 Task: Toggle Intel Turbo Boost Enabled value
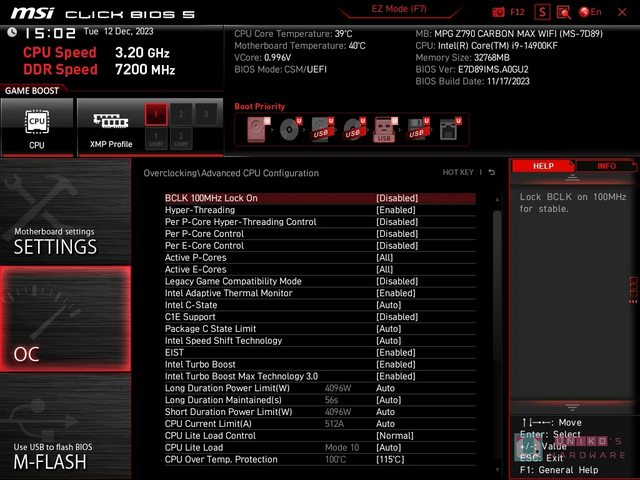tap(396, 364)
